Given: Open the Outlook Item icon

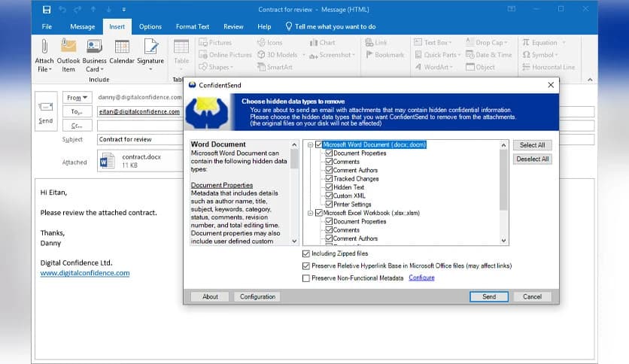Looking at the screenshot, I should [x=68, y=47].
